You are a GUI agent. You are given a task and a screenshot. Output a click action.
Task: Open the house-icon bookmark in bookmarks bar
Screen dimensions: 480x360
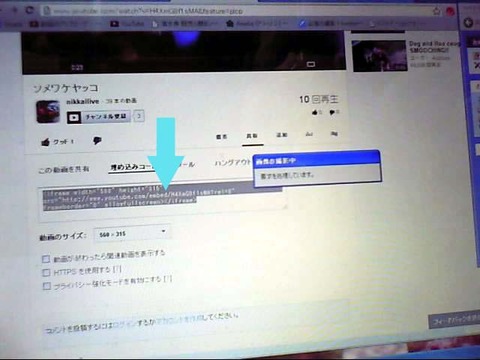[x=257, y=24]
